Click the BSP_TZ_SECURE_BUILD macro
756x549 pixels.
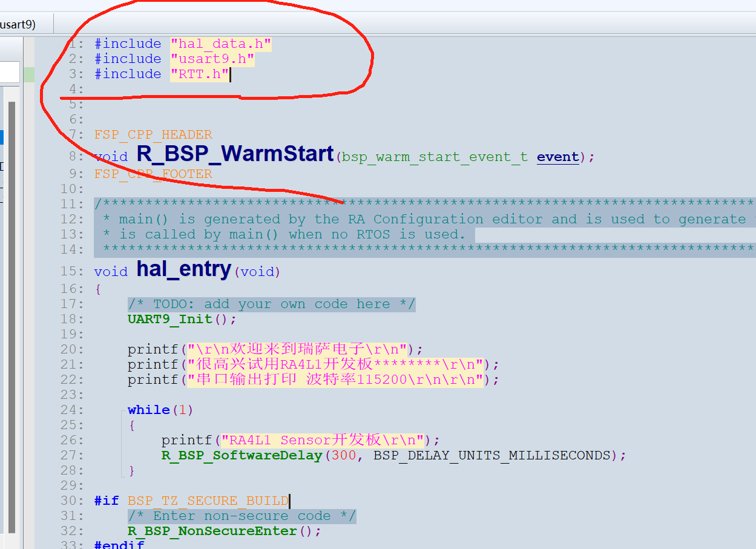coord(208,501)
